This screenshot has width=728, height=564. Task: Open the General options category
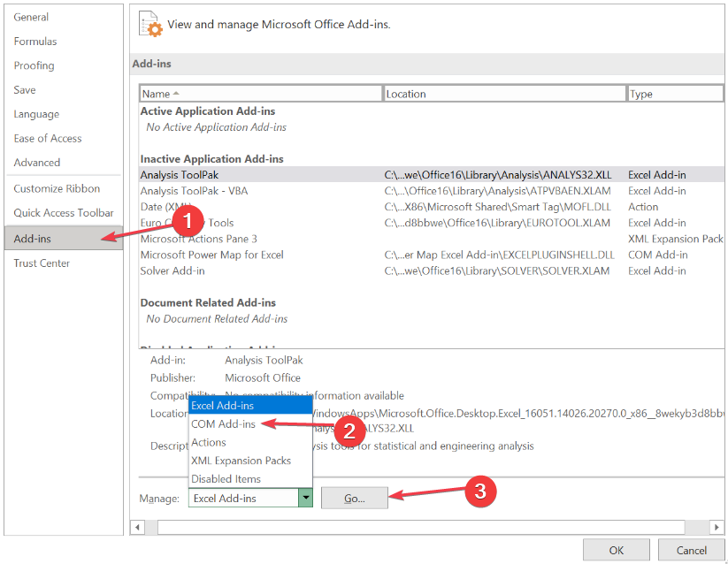[31, 17]
